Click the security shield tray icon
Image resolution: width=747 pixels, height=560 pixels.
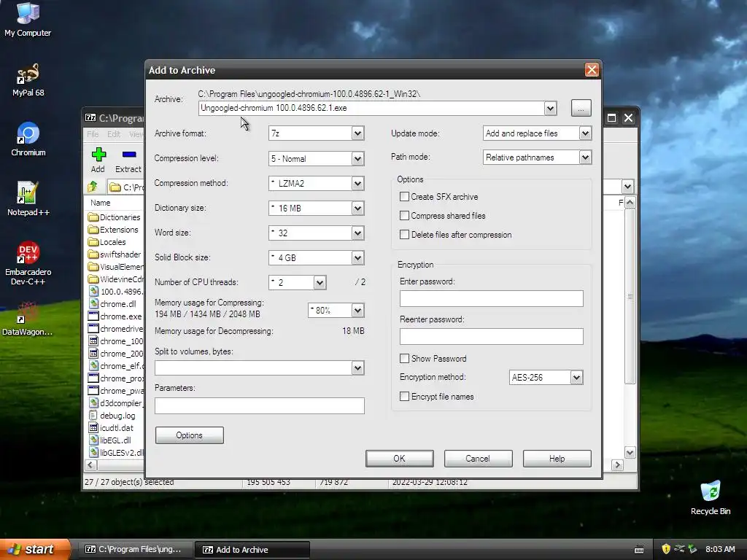coord(665,549)
